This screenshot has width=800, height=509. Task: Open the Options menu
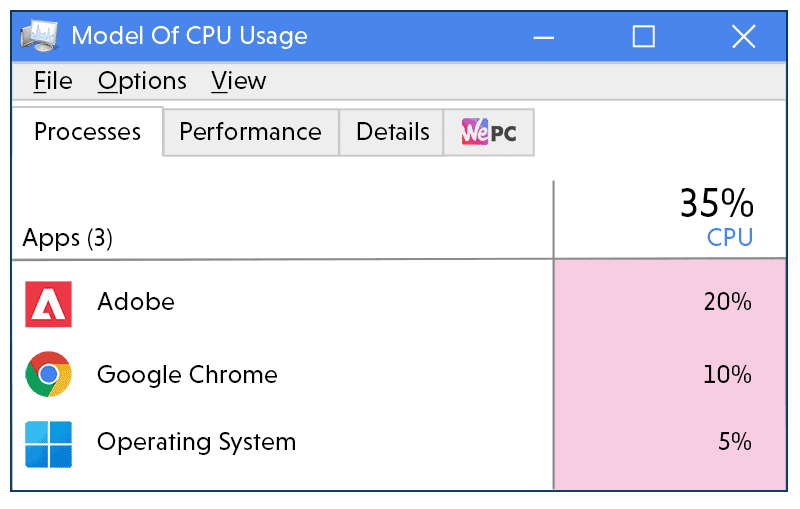[142, 81]
